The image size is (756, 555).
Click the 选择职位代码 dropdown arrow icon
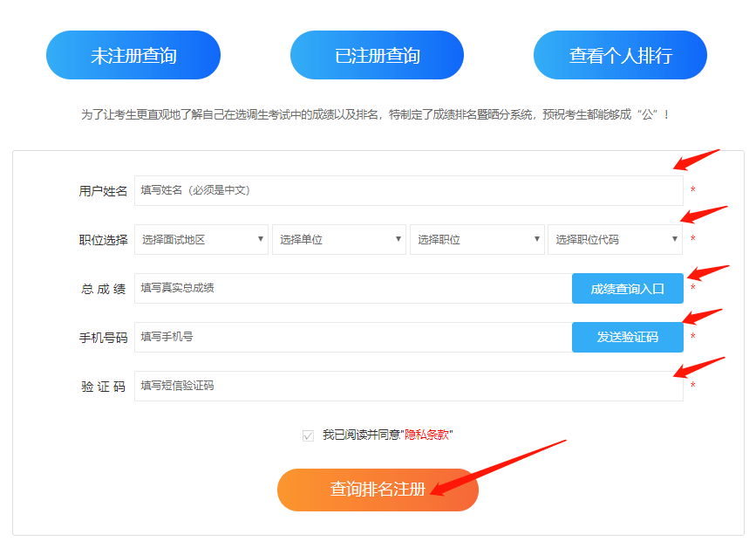point(673,238)
